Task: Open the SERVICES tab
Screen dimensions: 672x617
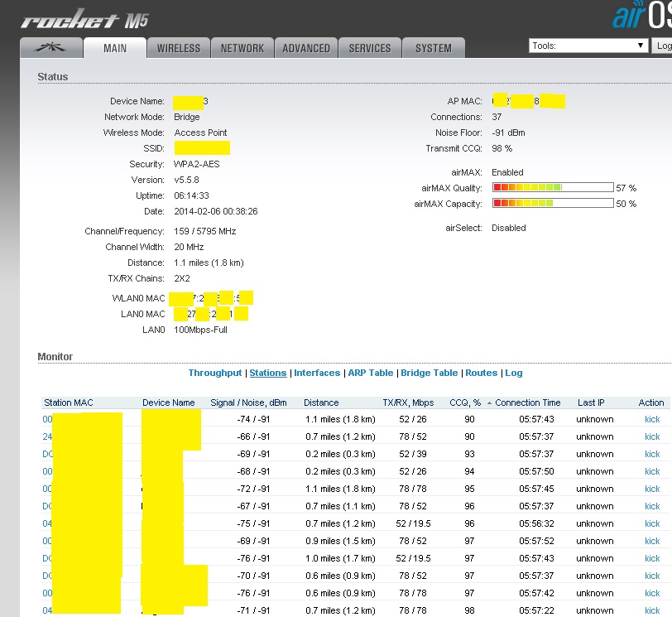Action: (x=370, y=48)
